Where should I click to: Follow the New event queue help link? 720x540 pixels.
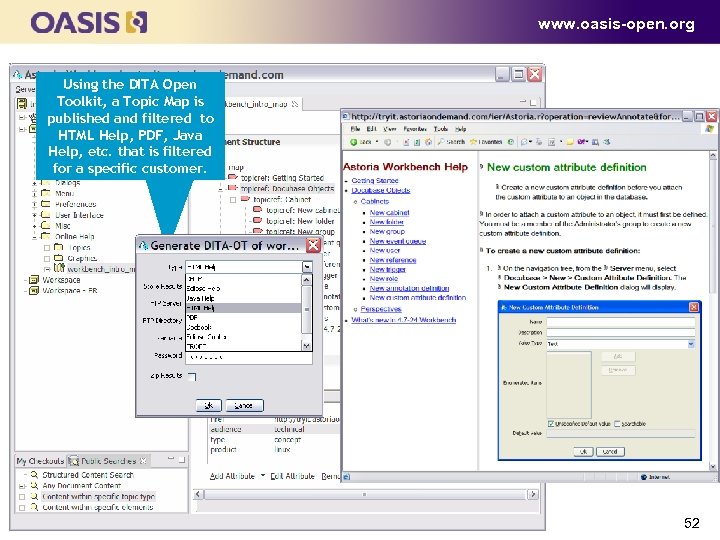click(398, 241)
